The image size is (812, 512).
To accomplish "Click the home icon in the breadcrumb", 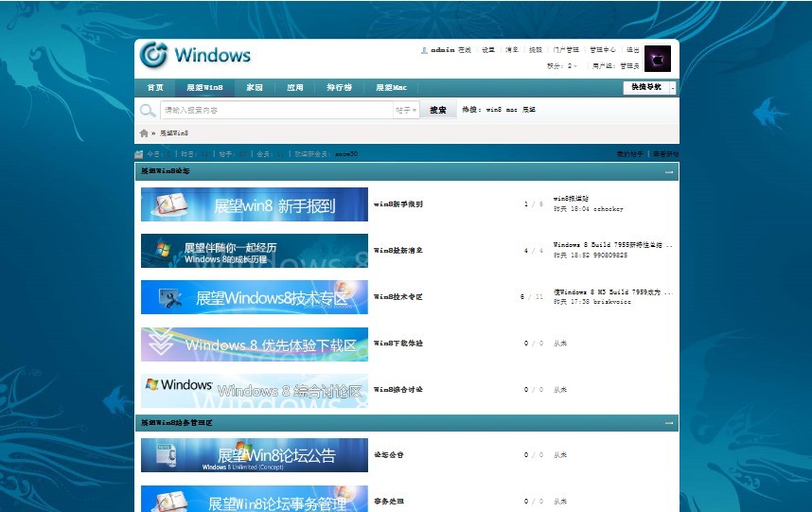I will tap(144, 133).
